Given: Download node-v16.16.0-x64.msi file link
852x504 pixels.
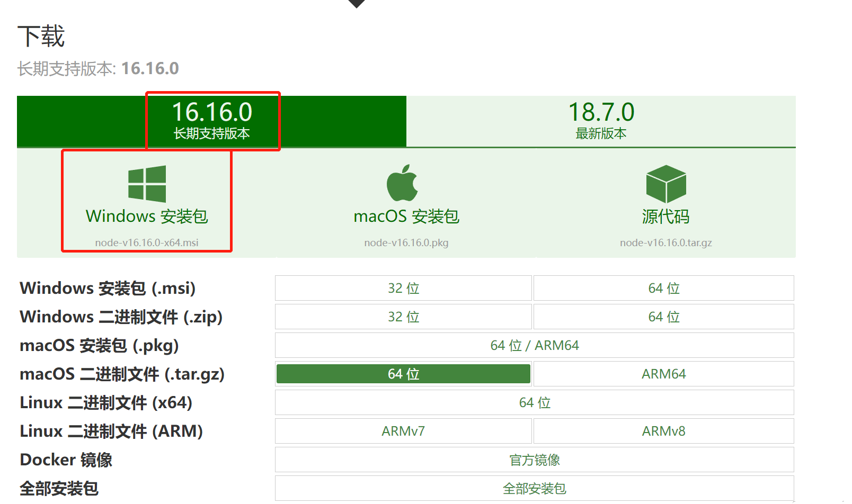Looking at the screenshot, I should [x=147, y=242].
